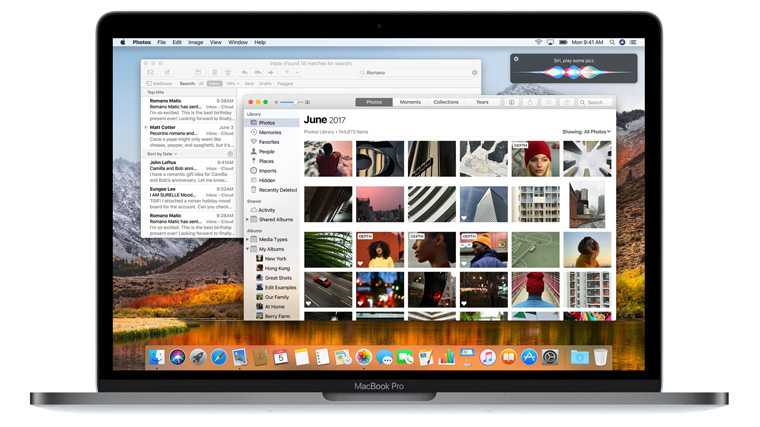Toggle heart on yellow-shirt portrait photo
The image size is (760, 427).
360,264
